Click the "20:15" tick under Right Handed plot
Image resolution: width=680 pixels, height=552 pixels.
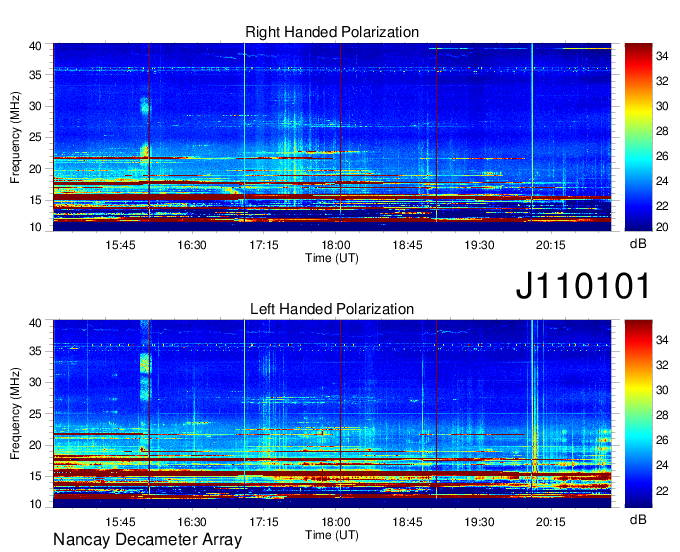551,245
